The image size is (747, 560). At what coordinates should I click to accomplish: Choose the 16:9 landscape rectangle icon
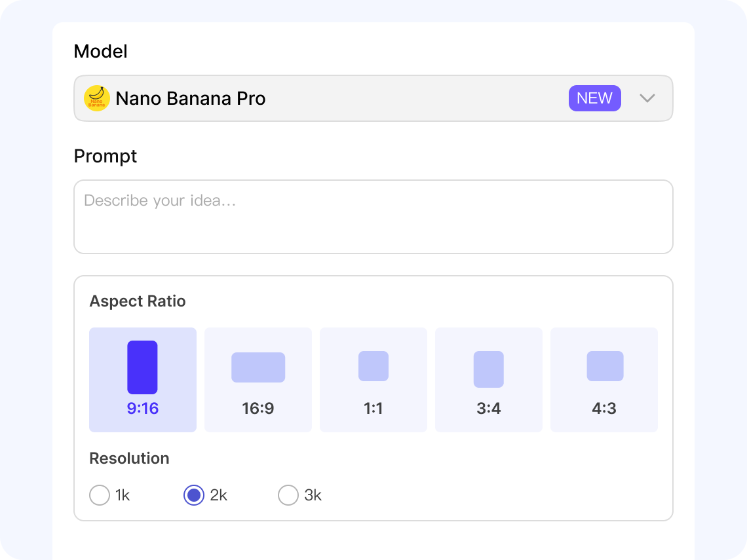click(258, 367)
